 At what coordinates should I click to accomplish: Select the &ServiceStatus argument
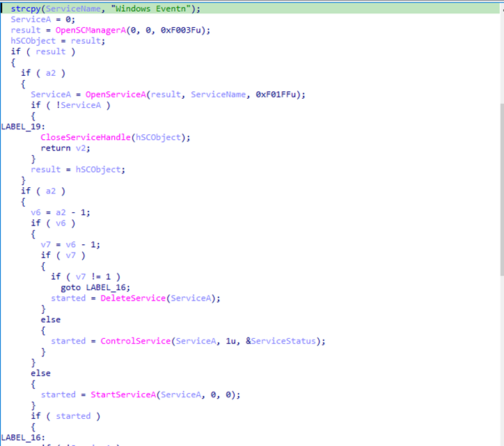click(x=285, y=341)
